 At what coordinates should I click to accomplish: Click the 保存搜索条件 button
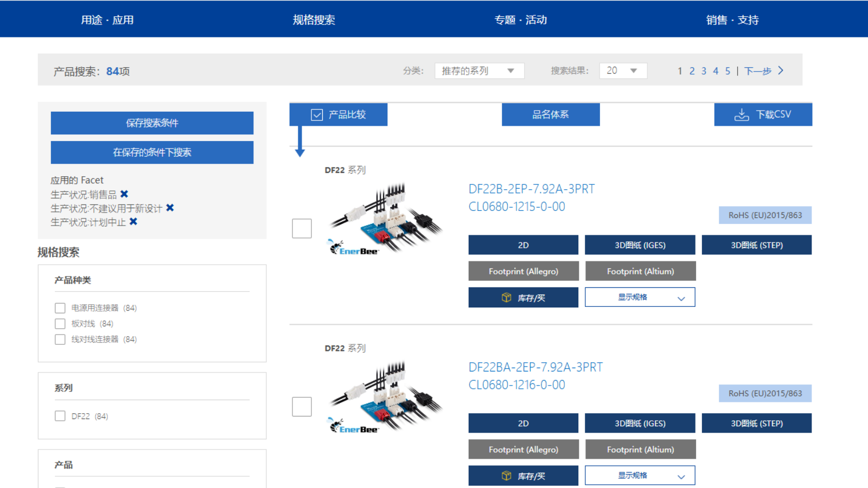coord(152,123)
